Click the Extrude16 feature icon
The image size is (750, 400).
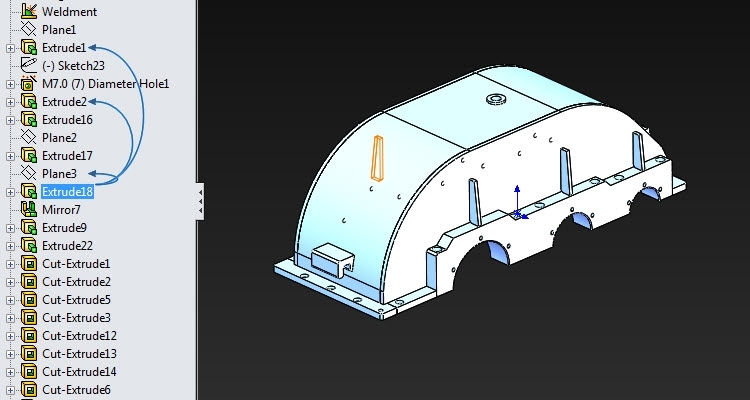(x=29, y=120)
